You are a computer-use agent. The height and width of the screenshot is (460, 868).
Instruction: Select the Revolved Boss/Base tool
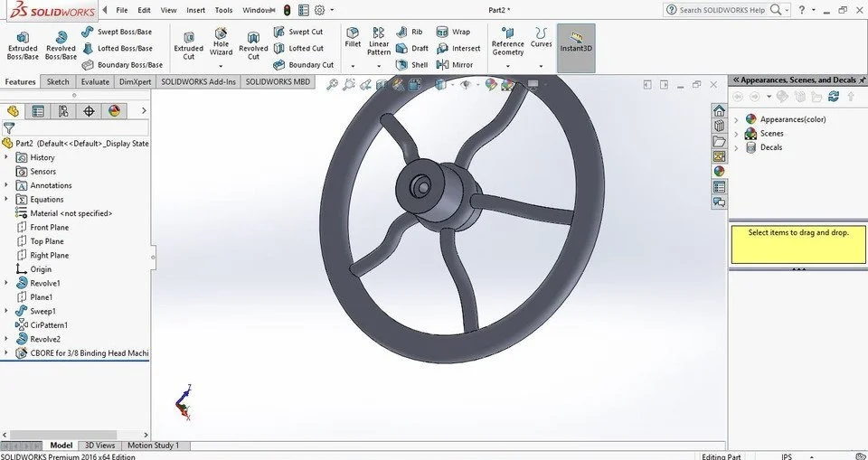pos(61,45)
